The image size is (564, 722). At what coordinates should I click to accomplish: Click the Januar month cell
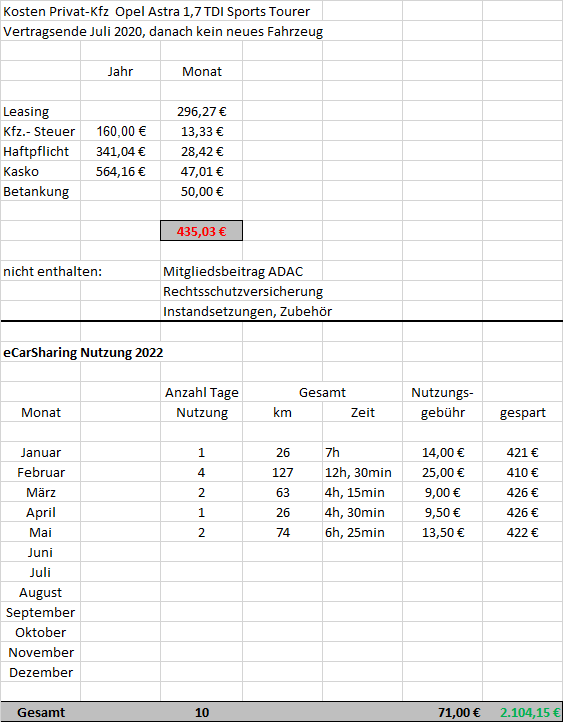[x=41, y=452]
